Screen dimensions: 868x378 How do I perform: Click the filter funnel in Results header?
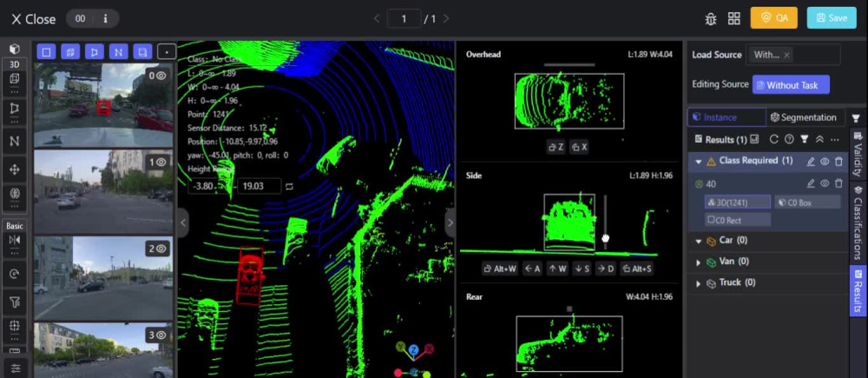pos(805,140)
